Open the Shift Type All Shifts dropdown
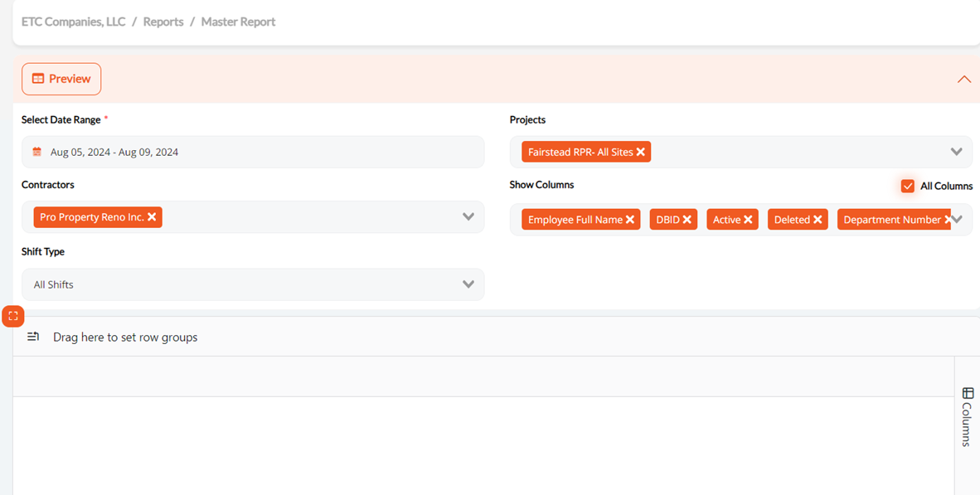Viewport: 980px width, 495px height. tap(253, 284)
